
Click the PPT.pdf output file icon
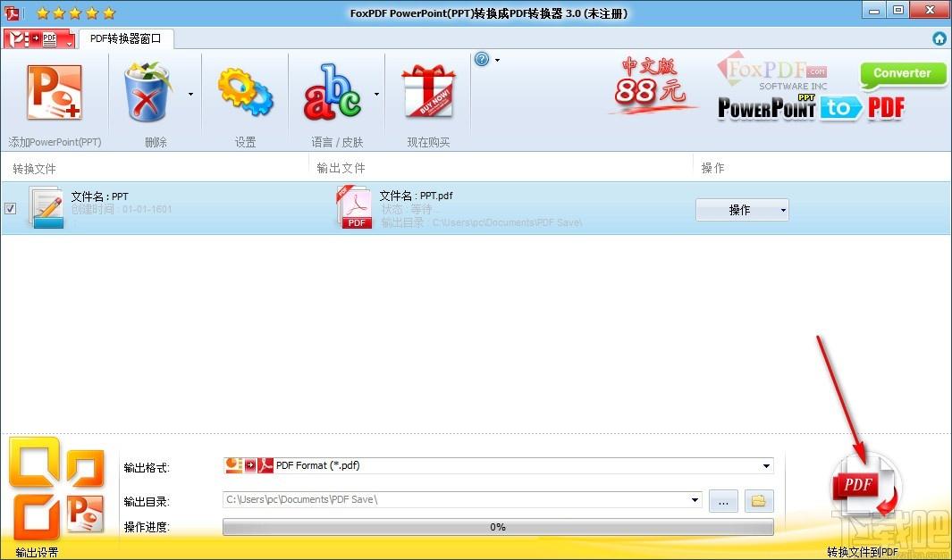click(354, 207)
